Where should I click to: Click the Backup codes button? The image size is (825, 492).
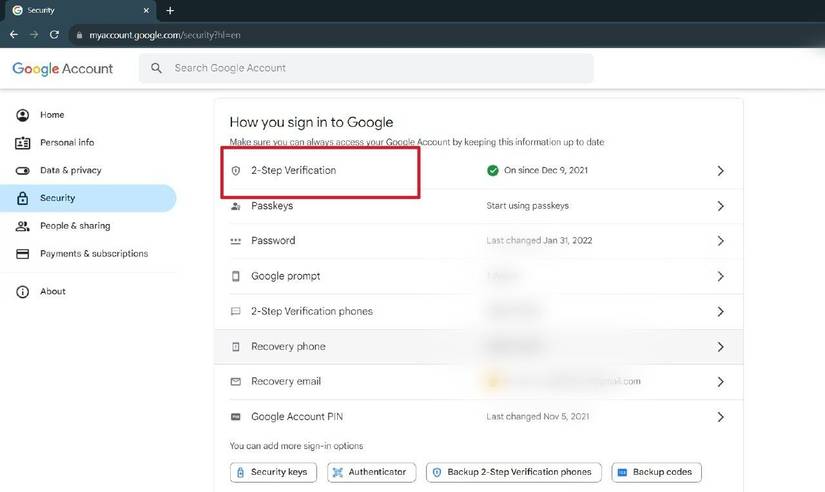pyautogui.click(x=656, y=472)
